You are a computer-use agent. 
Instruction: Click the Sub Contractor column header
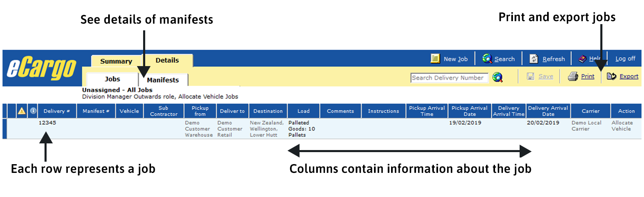(164, 111)
